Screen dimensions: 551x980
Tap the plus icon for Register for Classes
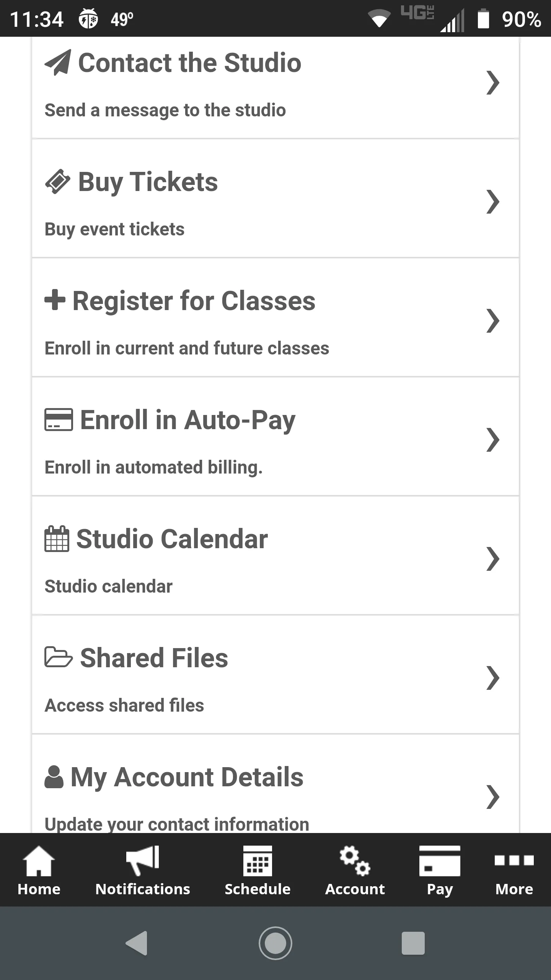(55, 300)
